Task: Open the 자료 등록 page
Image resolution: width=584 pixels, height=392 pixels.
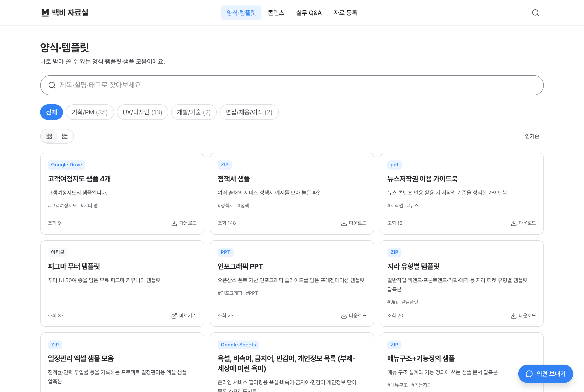Action: (345, 13)
